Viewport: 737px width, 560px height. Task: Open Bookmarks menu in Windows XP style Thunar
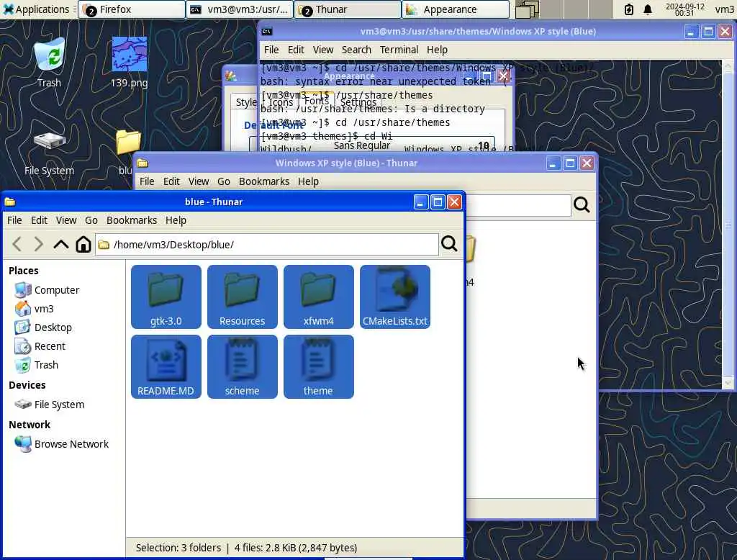264,181
